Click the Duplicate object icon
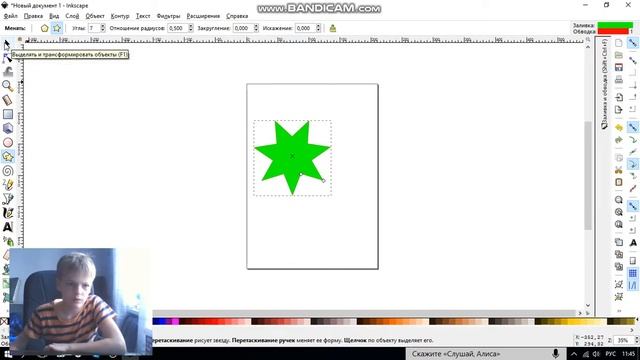 coord(619,242)
